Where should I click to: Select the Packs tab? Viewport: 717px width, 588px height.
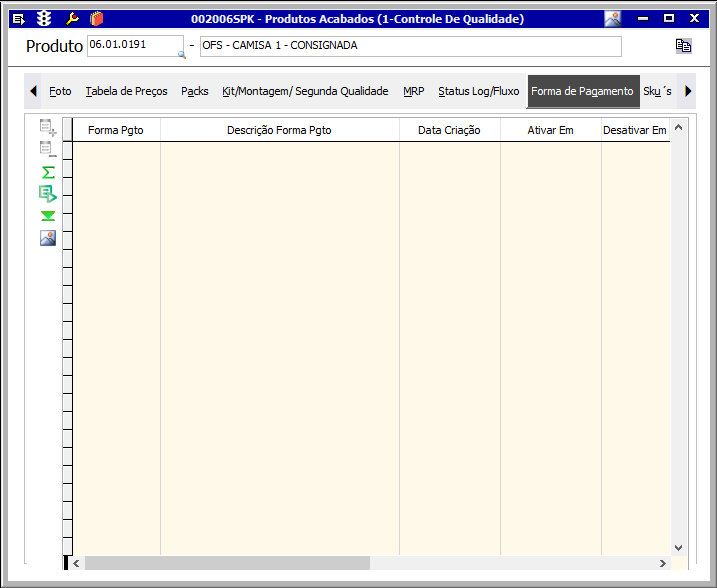pos(195,91)
